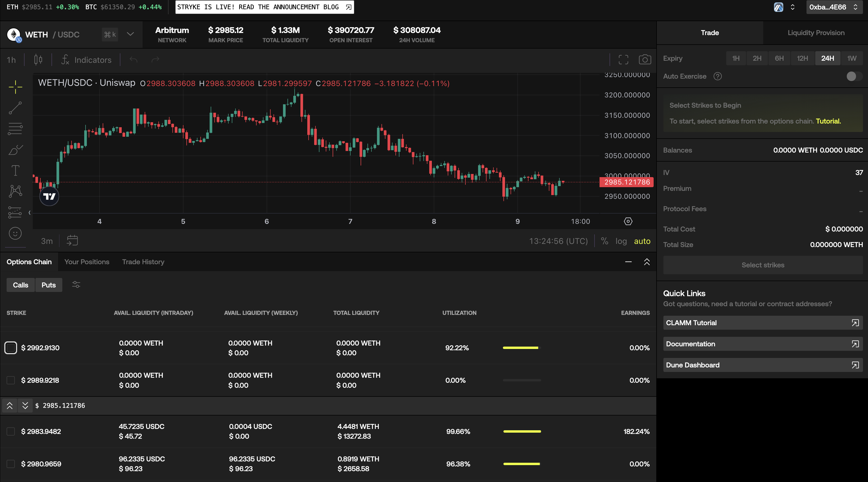The image size is (868, 482).
Task: Toggle percent scale on chart
Action: point(605,241)
